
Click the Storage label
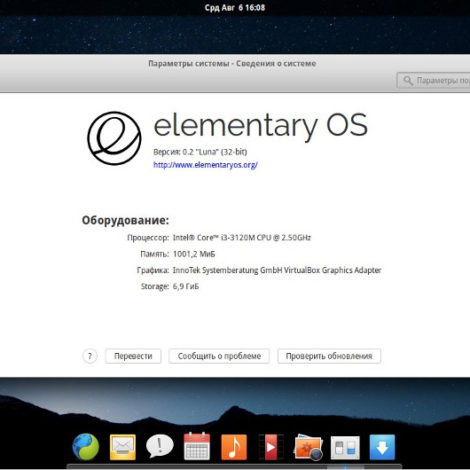pos(155,286)
